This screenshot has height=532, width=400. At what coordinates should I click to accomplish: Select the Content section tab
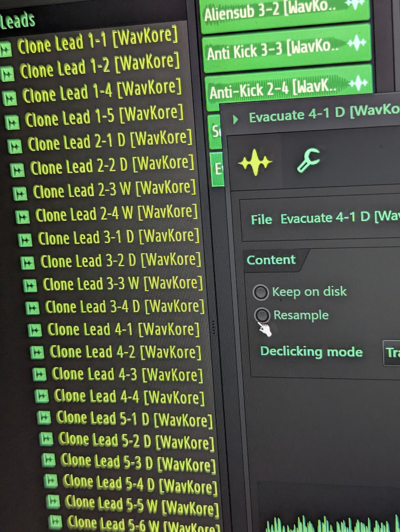click(271, 260)
